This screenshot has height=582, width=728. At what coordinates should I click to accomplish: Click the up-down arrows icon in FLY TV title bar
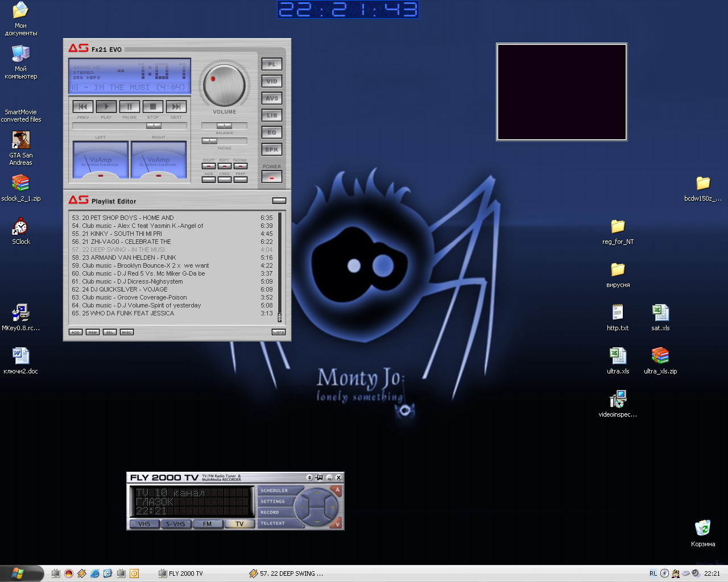coord(309,477)
